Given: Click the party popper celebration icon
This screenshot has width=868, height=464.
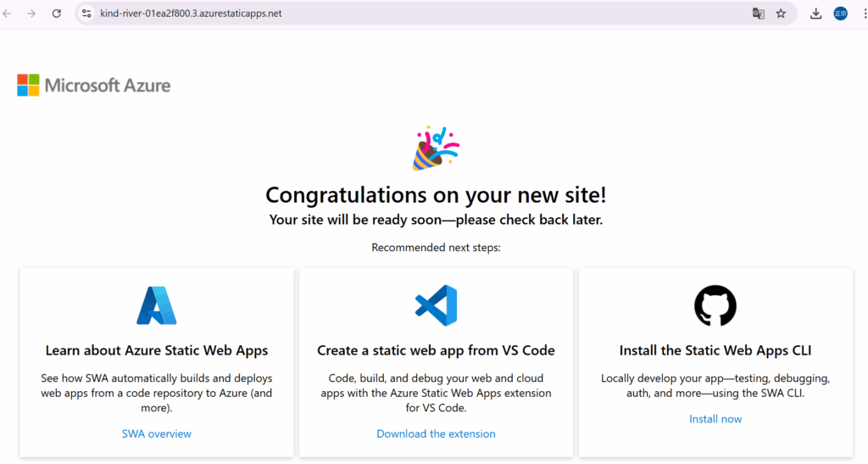Looking at the screenshot, I should pyautogui.click(x=435, y=148).
